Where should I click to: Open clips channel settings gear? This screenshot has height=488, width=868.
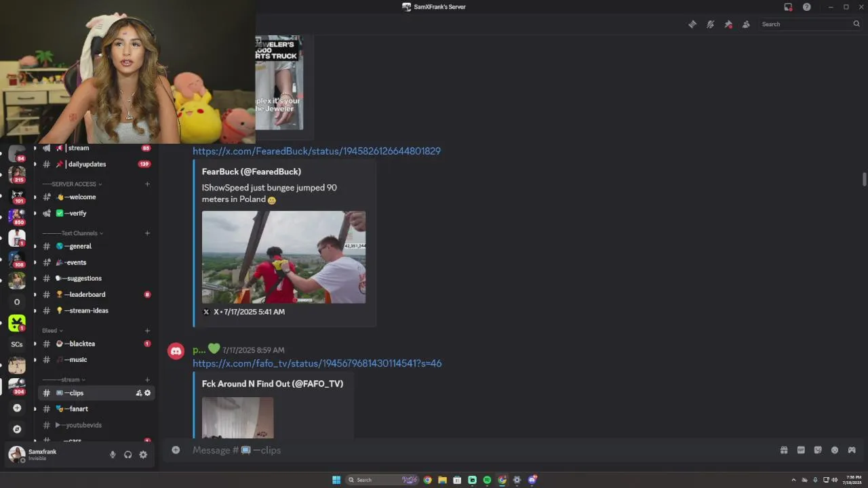pyautogui.click(x=147, y=393)
